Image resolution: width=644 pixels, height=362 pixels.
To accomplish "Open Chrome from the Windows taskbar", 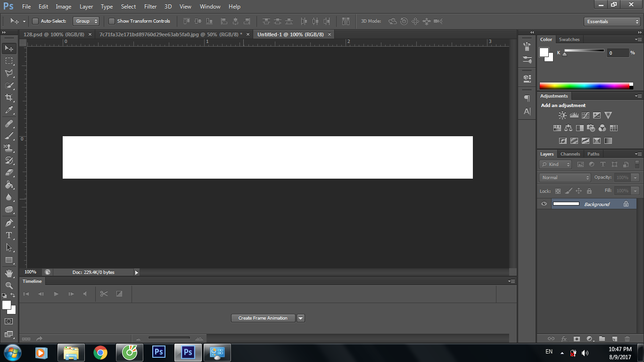I will (x=100, y=352).
